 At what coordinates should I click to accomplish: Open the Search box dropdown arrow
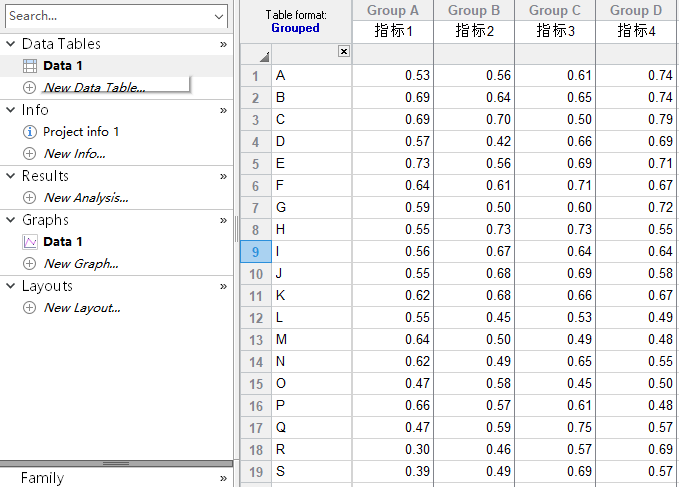point(219,16)
